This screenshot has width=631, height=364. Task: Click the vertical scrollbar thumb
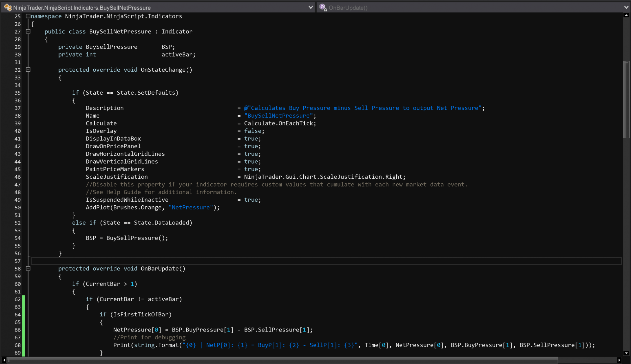click(626, 99)
